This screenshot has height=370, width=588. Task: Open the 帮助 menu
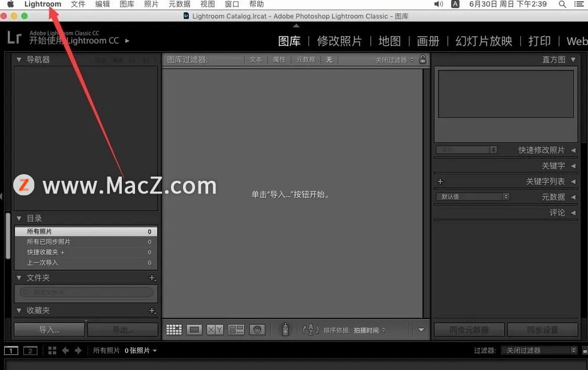point(257,4)
